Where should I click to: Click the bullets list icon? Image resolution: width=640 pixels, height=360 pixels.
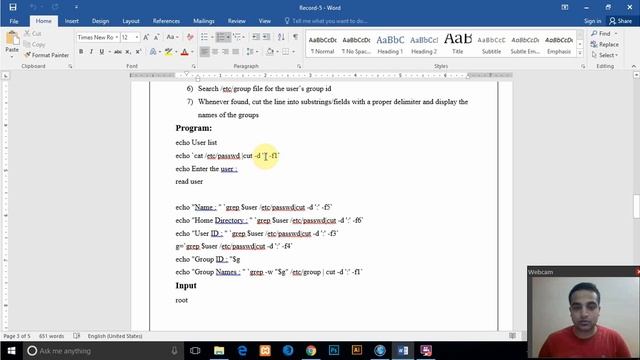click(204, 37)
